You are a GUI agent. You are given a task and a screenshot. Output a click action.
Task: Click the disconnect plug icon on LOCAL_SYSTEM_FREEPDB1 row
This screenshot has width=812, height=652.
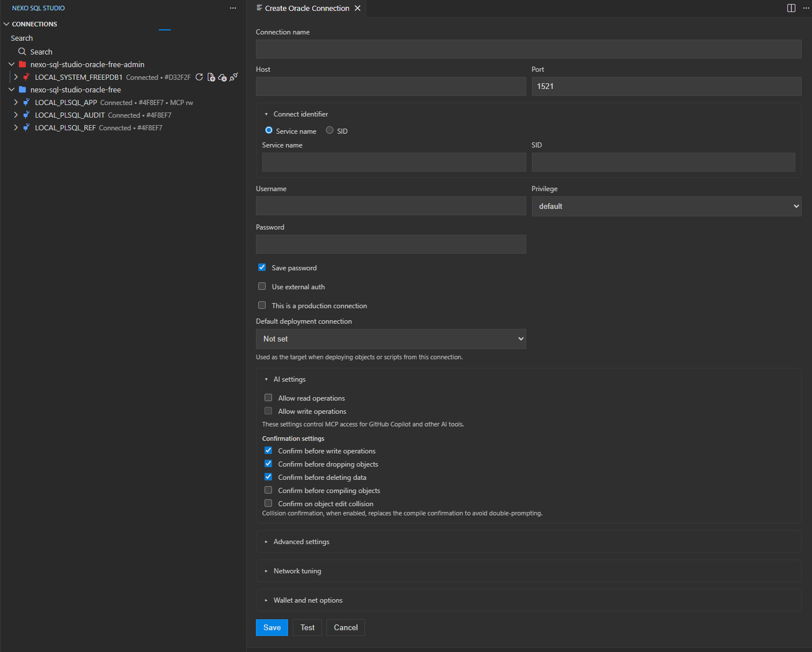click(x=234, y=77)
